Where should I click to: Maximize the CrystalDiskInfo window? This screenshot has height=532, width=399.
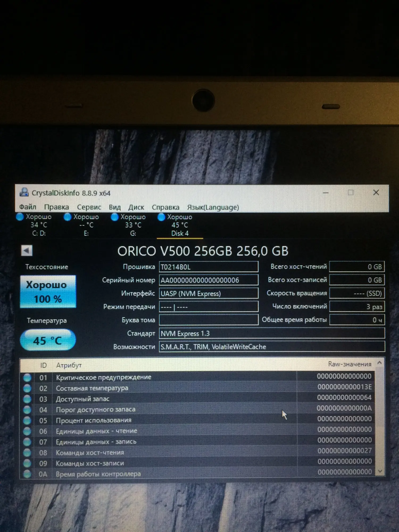tap(351, 192)
